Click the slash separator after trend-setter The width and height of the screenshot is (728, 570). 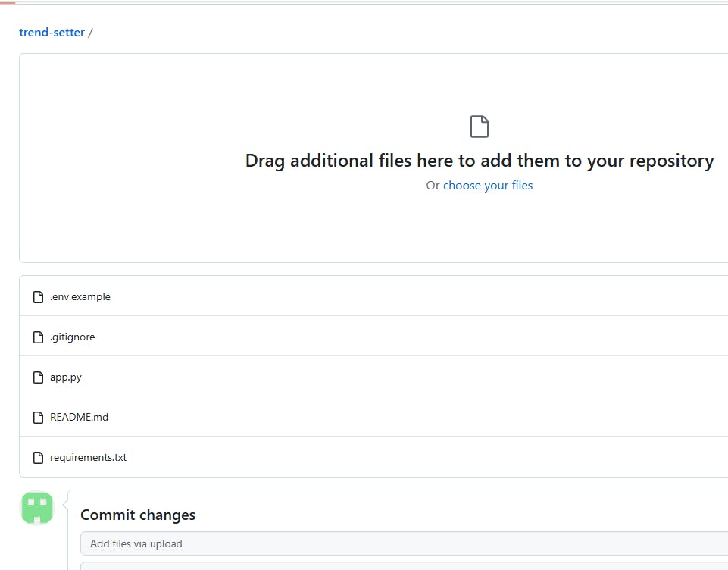pos(91,33)
